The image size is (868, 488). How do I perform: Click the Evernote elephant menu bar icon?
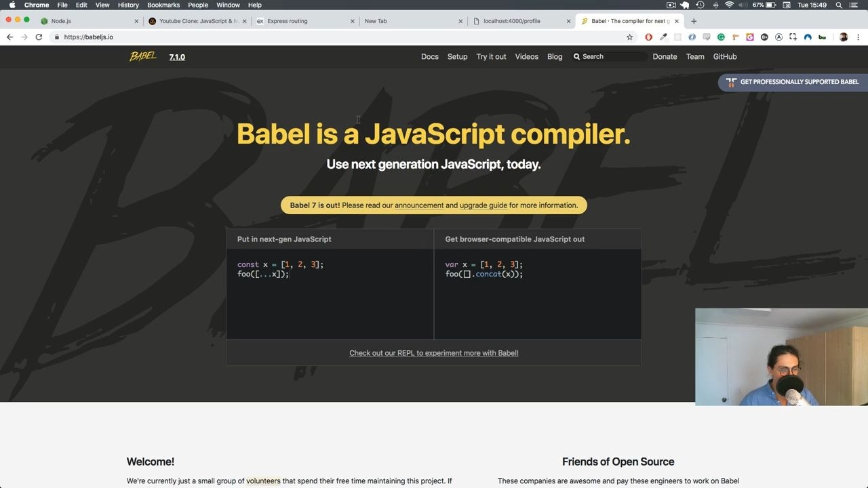(x=685, y=5)
